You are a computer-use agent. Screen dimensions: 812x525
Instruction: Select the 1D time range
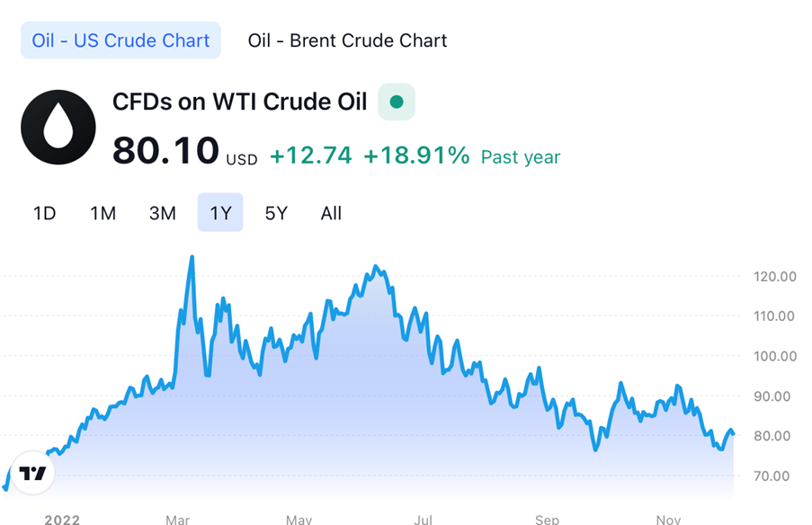click(x=45, y=213)
